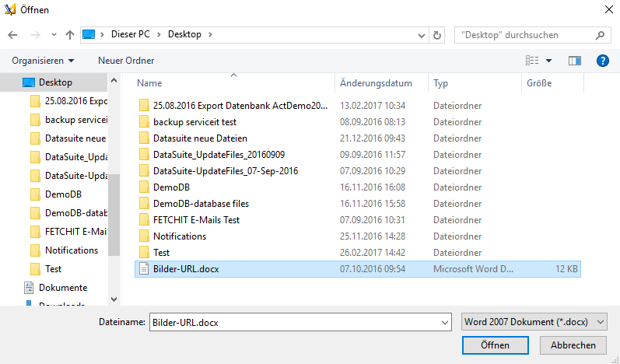Refresh the Desktop folder view
620x364 pixels.
point(437,35)
